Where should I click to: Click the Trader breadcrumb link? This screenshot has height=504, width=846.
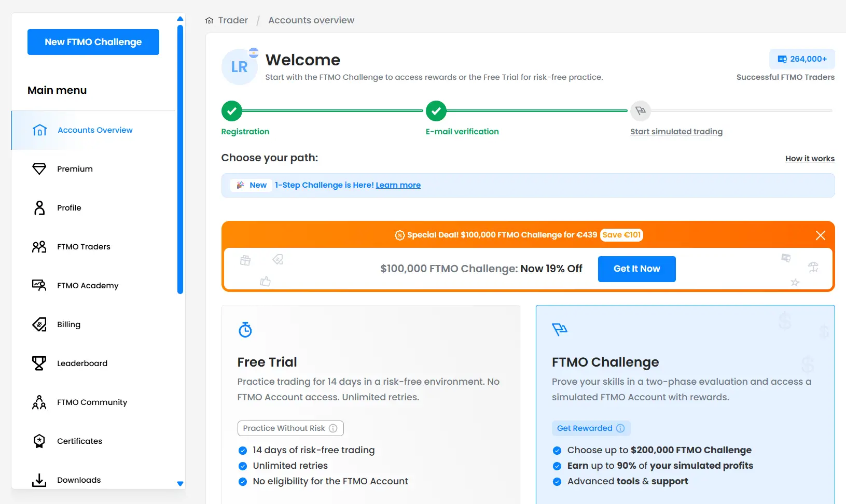coord(233,20)
